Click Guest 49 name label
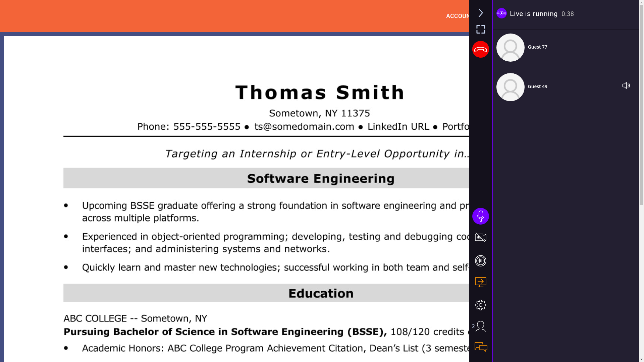The width and height of the screenshot is (644, 362). (x=537, y=86)
